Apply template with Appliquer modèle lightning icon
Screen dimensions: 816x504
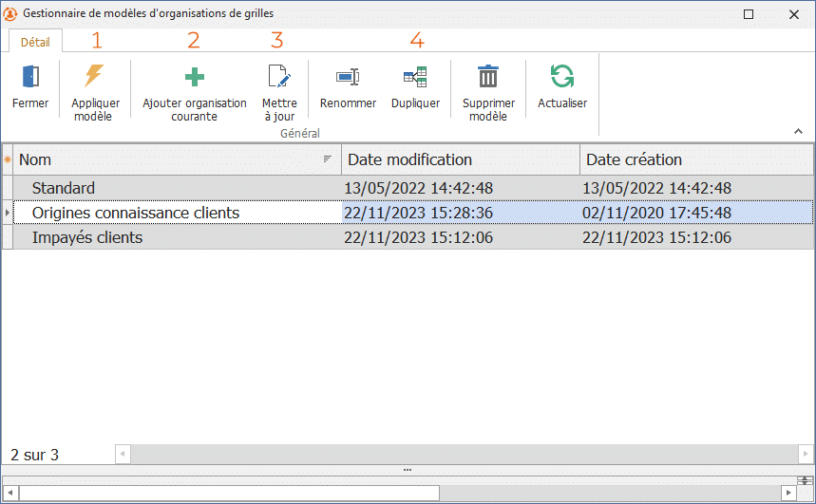(x=95, y=78)
